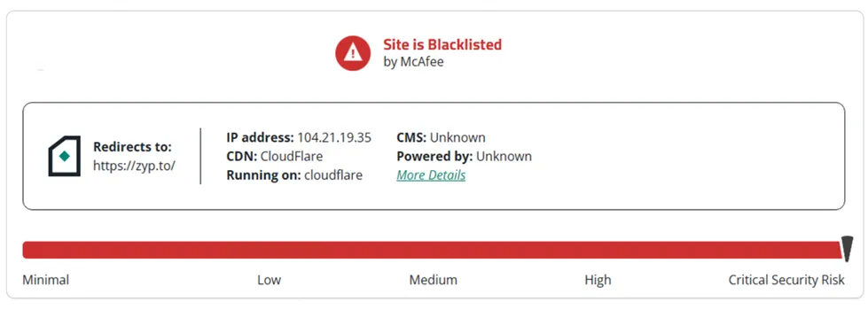Click the CMS Unknown entry
The image size is (868, 325).
pyautogui.click(x=441, y=137)
